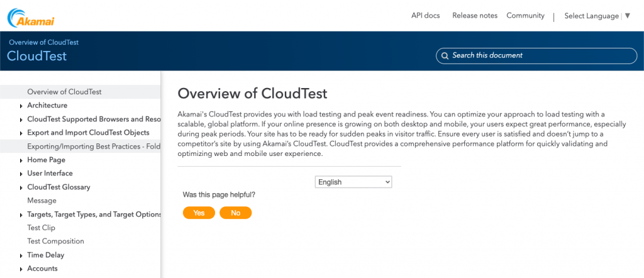Click the CloudTest header title
Viewport: 644px width, 278px height.
(x=36, y=56)
